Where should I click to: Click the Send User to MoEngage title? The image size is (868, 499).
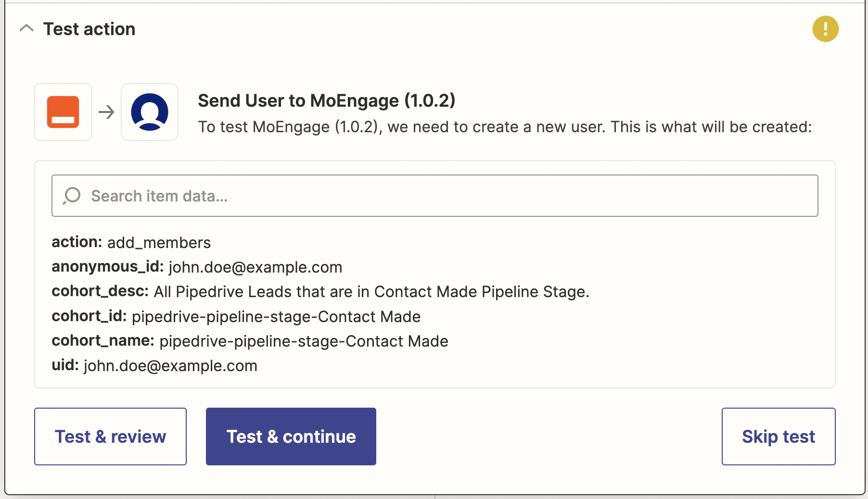[x=326, y=100]
